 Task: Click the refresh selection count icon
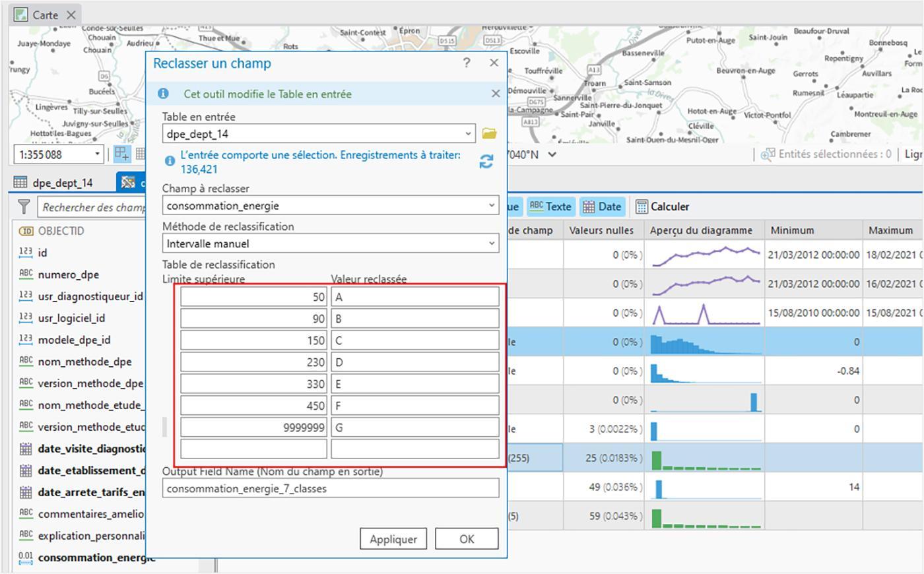[x=486, y=161]
